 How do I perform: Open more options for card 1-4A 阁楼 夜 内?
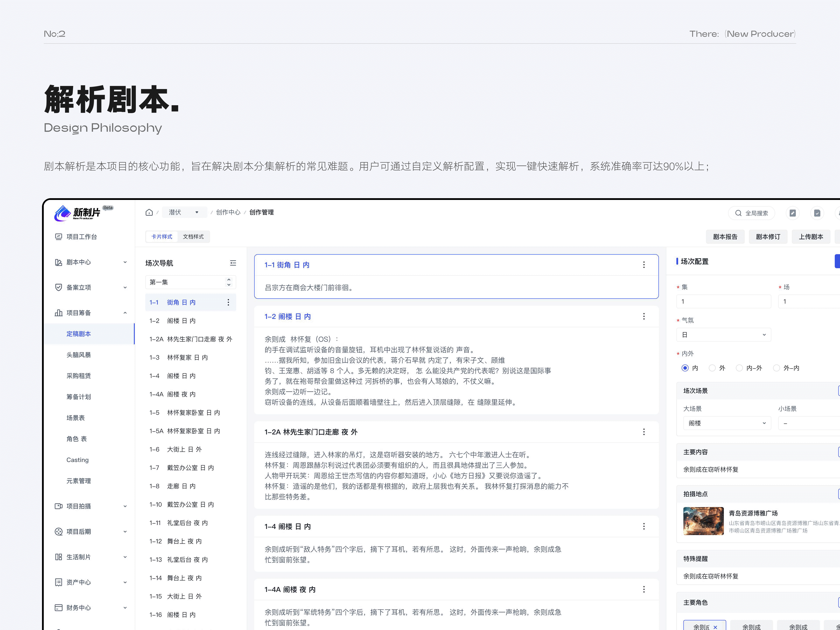644,589
